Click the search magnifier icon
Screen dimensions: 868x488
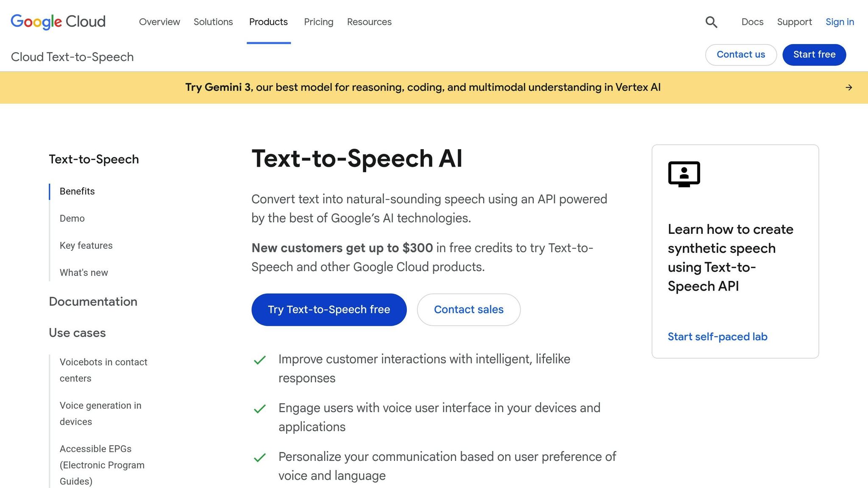click(711, 22)
